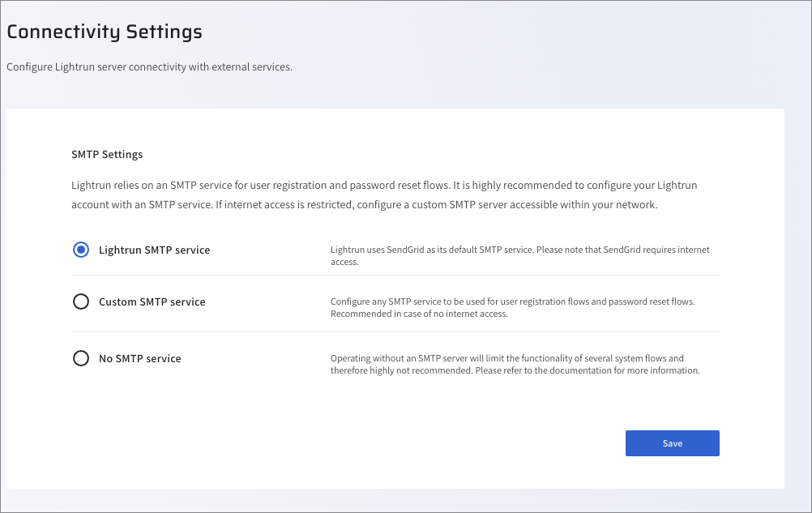
Task: Click divider line above No SMTP option
Action: tap(395, 331)
